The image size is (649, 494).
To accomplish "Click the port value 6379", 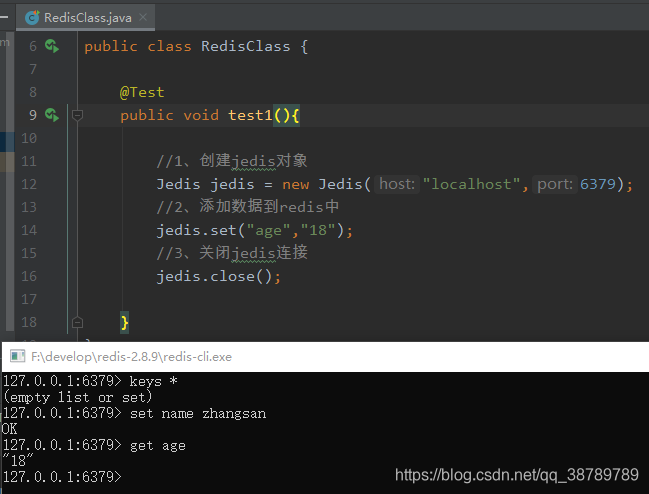I will (x=598, y=184).
